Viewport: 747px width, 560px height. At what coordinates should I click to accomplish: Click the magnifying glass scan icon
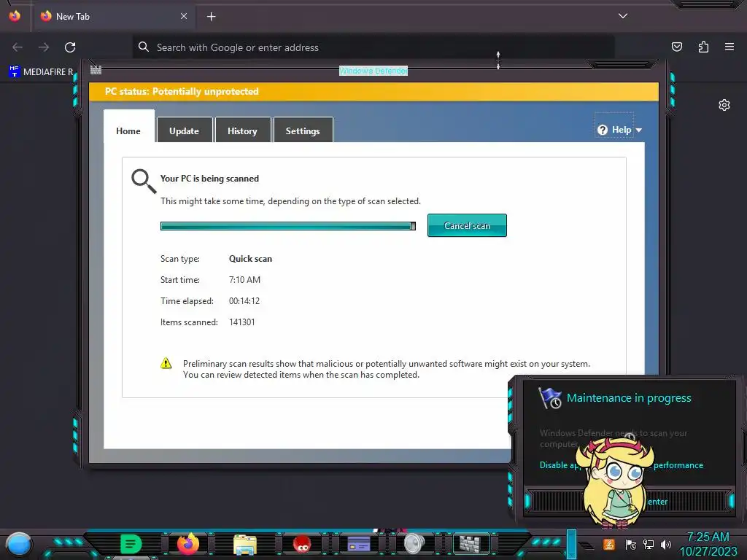tap(144, 181)
